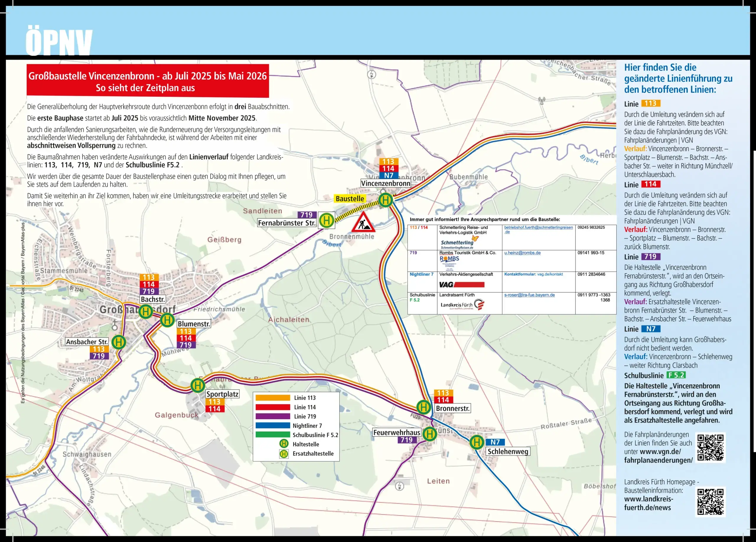
Task: Click the 719 badge under Ansbacher Str.
Action: (x=99, y=356)
